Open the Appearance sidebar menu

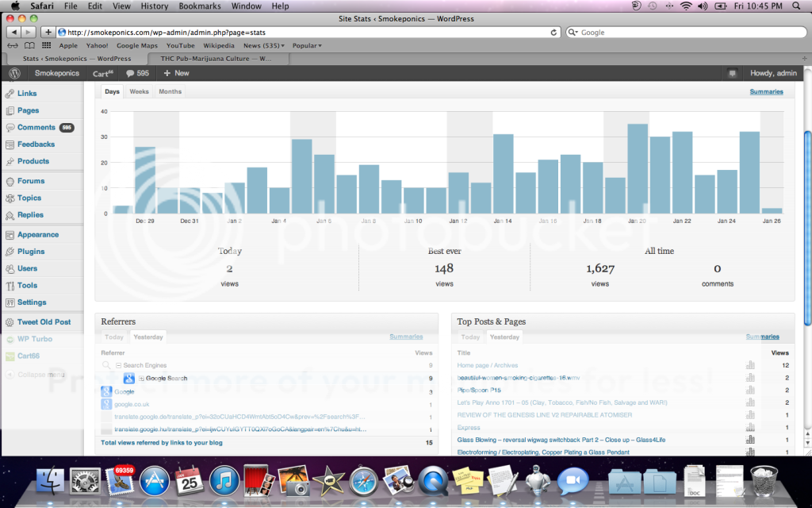coord(38,234)
